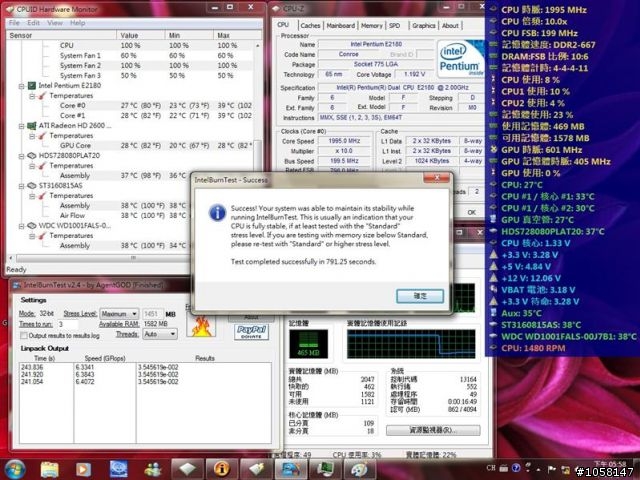Viewport: 640px width, 480px height.
Task: Confirm the Success dialog with 確定 button
Action: coord(420,296)
